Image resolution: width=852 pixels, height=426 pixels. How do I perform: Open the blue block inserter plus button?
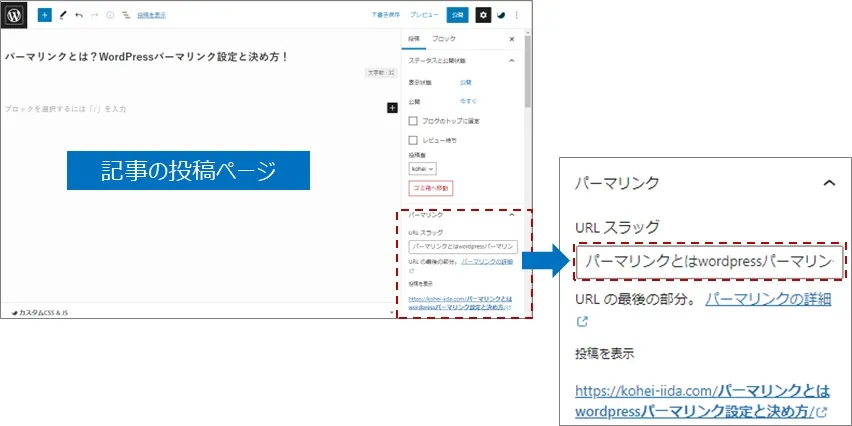point(45,15)
